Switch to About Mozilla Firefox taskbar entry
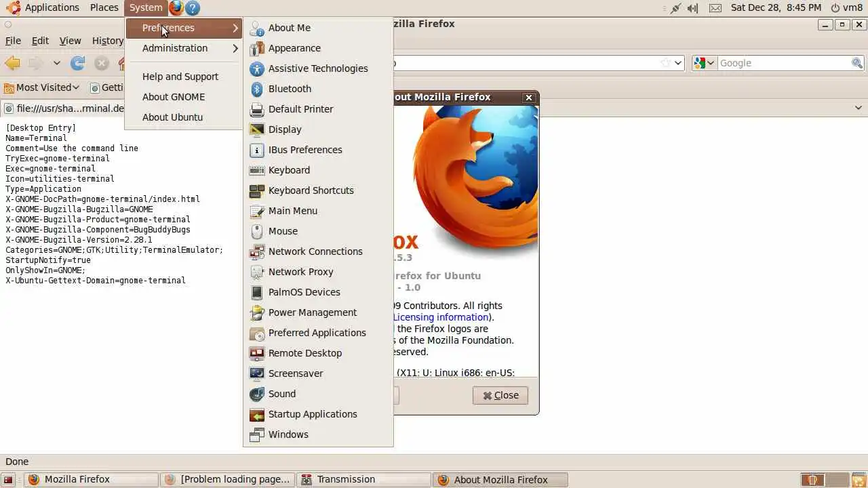 pos(500,480)
